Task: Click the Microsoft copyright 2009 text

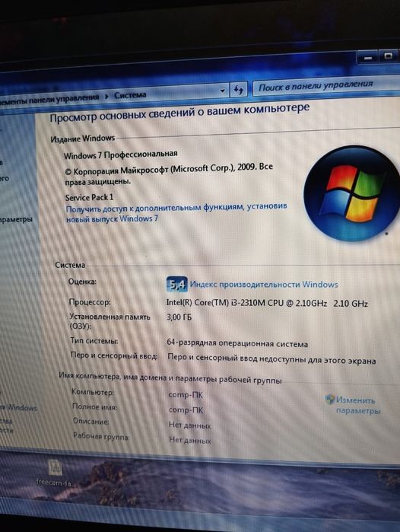Action: [169, 174]
